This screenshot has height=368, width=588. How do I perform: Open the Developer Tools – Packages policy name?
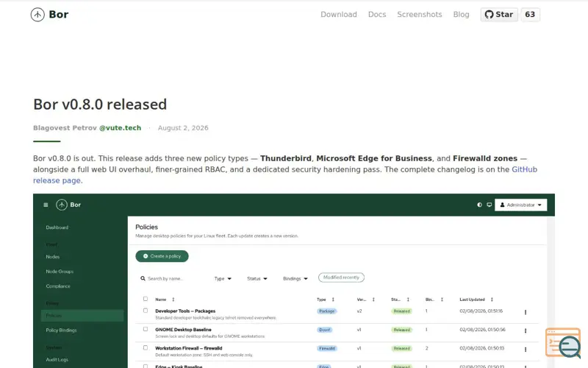point(185,311)
